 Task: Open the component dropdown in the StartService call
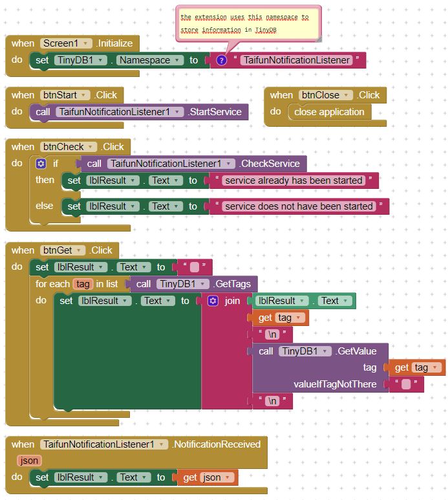[175, 112]
